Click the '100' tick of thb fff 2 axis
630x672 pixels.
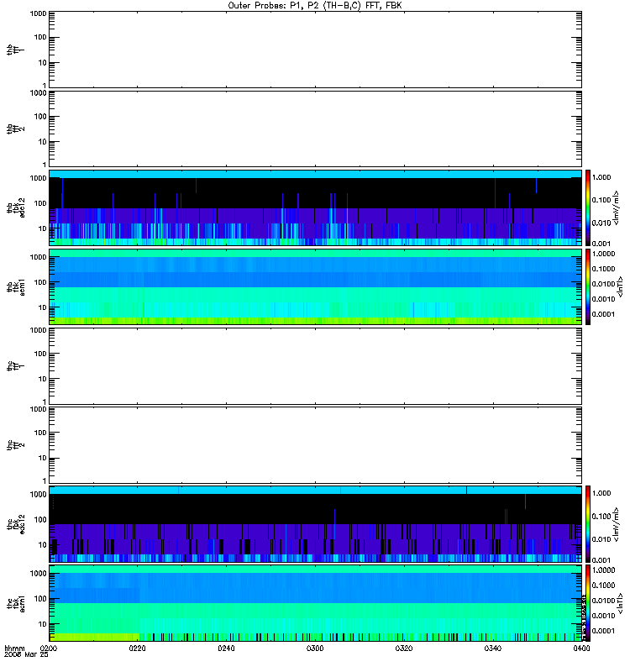pyautogui.click(x=40, y=117)
